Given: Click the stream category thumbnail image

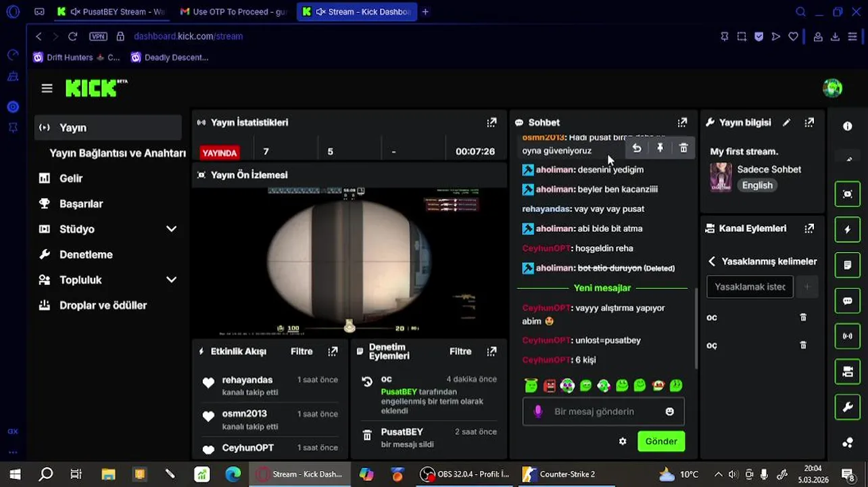Looking at the screenshot, I should pos(721,178).
